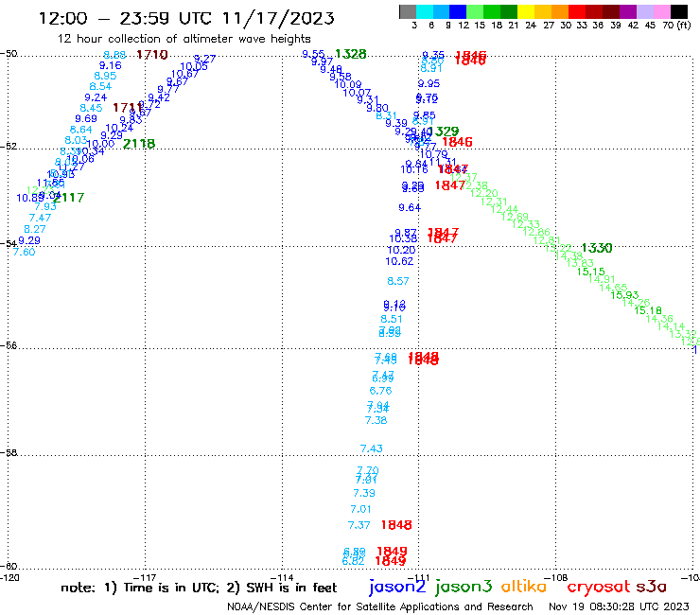This screenshot has width=700, height=615.
Task: Click the green time stamp "1330"
Action: tap(597, 248)
